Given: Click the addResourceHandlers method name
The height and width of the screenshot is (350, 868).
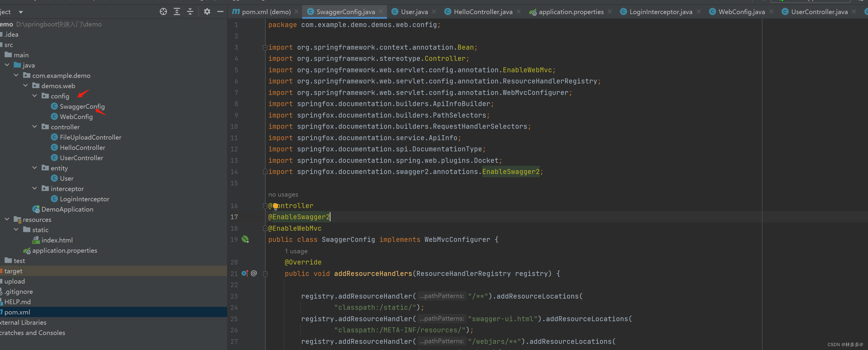Looking at the screenshot, I should click(373, 274).
